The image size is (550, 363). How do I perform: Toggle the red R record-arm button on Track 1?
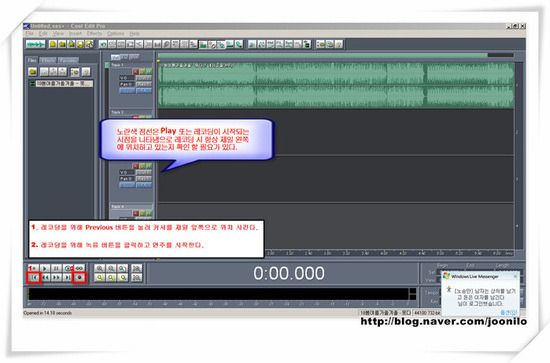point(136,72)
